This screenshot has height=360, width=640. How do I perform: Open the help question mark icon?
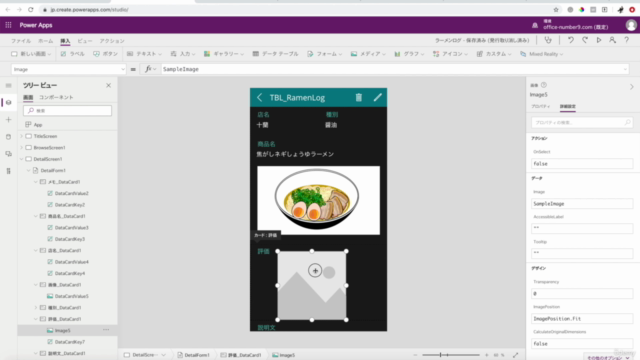point(627,40)
